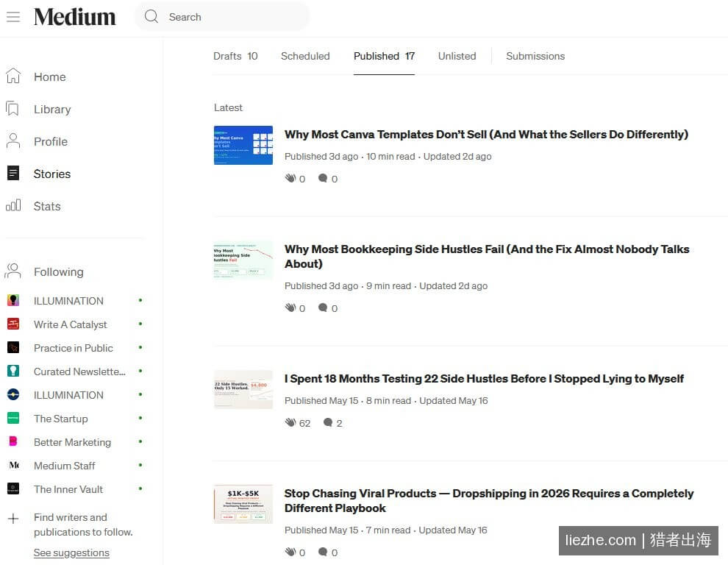Open Stats in the sidebar
This screenshot has height=565, width=728.
(x=47, y=206)
